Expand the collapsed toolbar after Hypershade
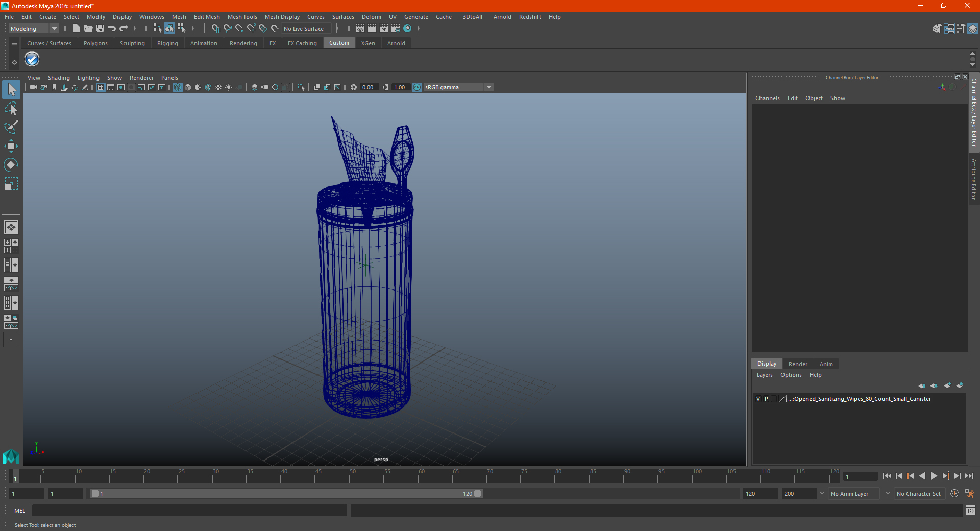Screen dimensions: 980x531 (419, 29)
